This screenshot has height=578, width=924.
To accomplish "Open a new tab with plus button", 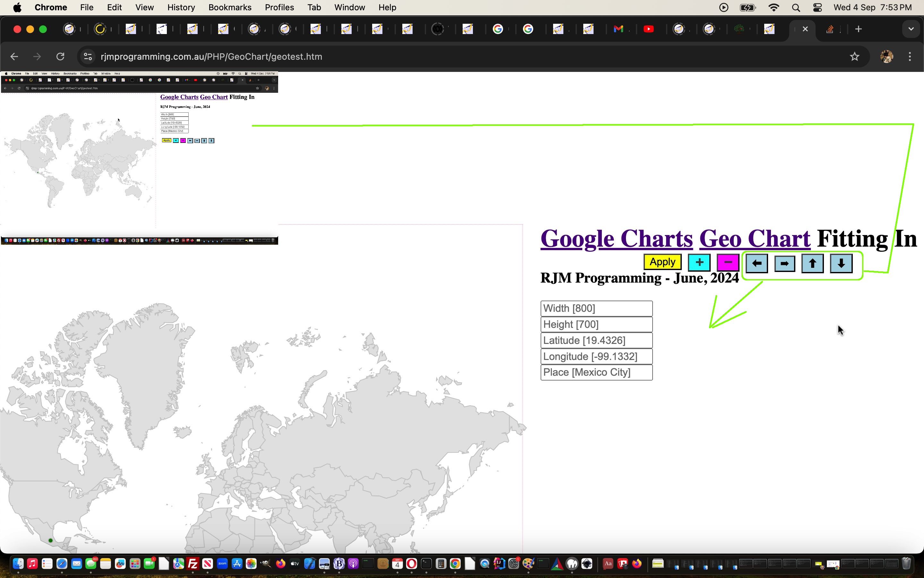I will click(x=858, y=29).
